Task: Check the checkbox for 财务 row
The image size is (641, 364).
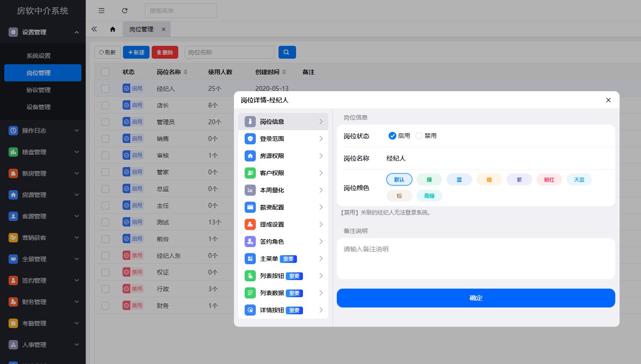Action: [x=105, y=306]
